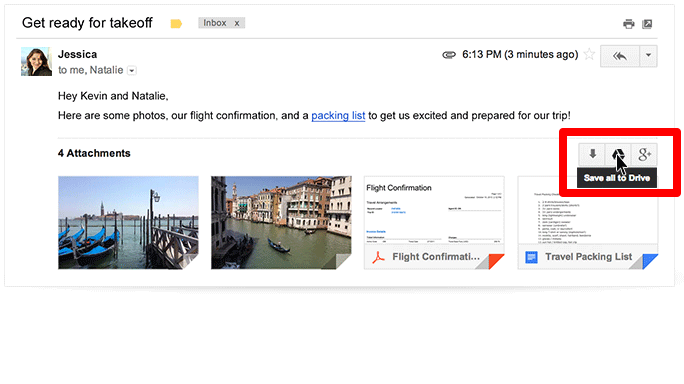Open the packing list link

pos(338,116)
